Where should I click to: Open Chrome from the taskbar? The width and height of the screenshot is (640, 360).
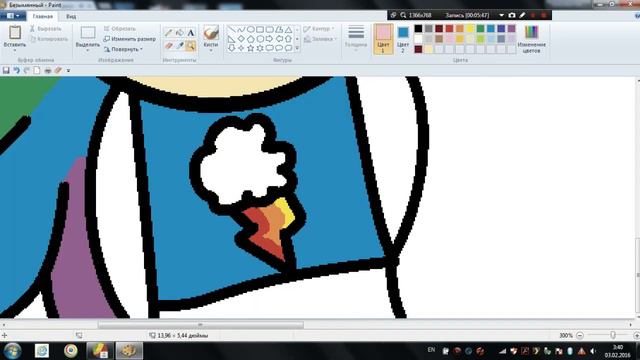pyautogui.click(x=71, y=350)
